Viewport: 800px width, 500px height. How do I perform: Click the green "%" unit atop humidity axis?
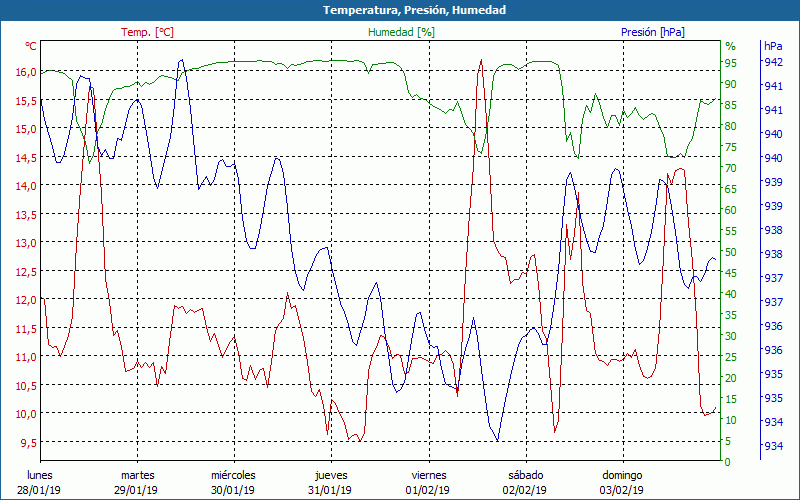point(731,46)
